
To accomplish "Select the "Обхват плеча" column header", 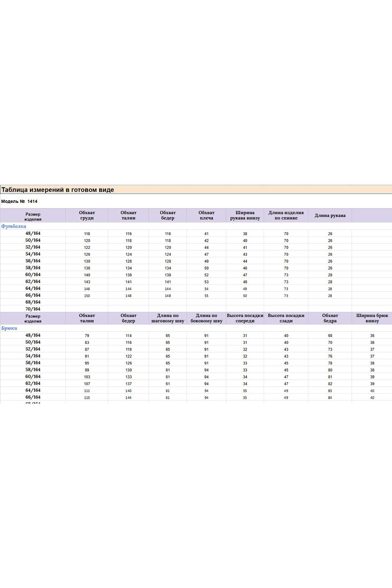I will pos(206,215).
